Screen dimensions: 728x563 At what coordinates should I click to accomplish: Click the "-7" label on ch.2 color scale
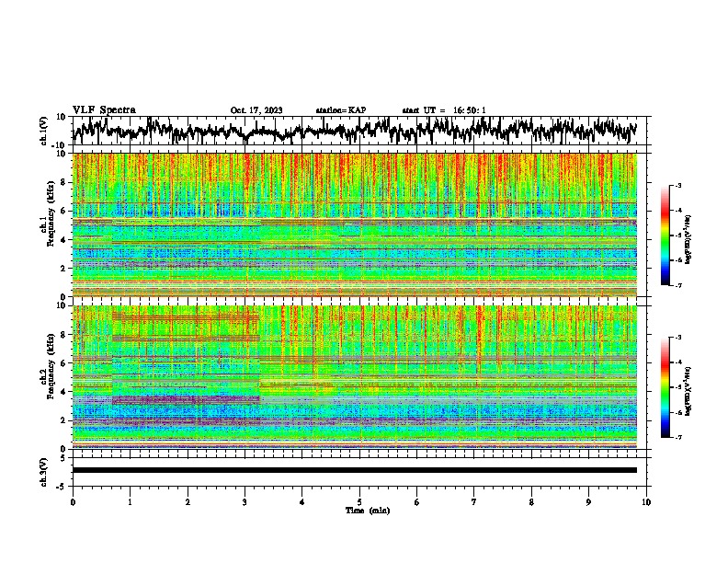point(677,438)
